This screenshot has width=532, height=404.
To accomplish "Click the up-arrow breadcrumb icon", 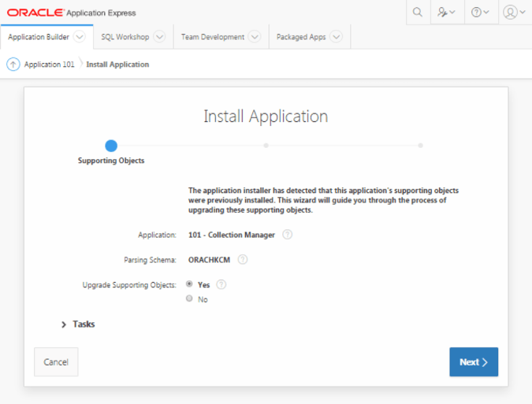I will (13, 64).
